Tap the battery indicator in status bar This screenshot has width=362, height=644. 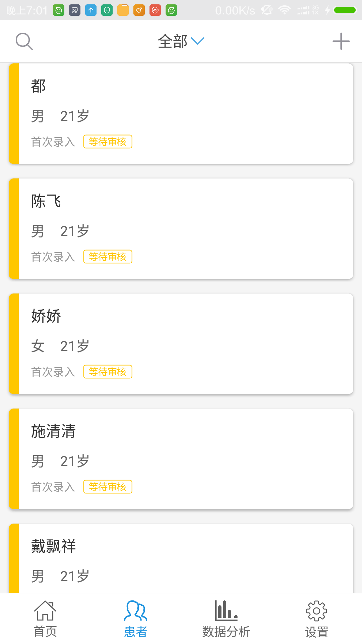click(x=345, y=10)
